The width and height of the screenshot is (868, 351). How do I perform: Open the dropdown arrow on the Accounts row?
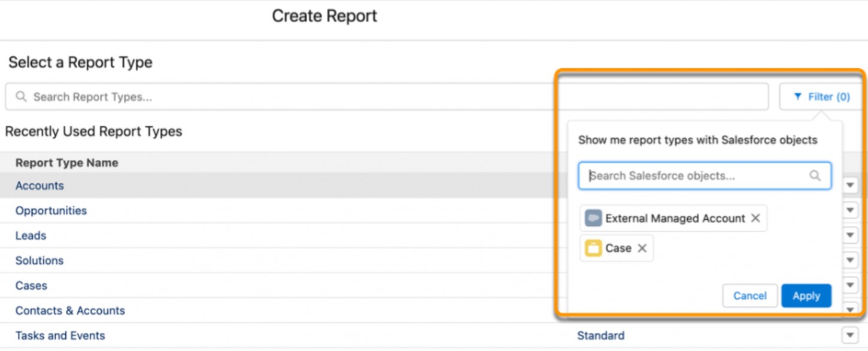pos(851,186)
